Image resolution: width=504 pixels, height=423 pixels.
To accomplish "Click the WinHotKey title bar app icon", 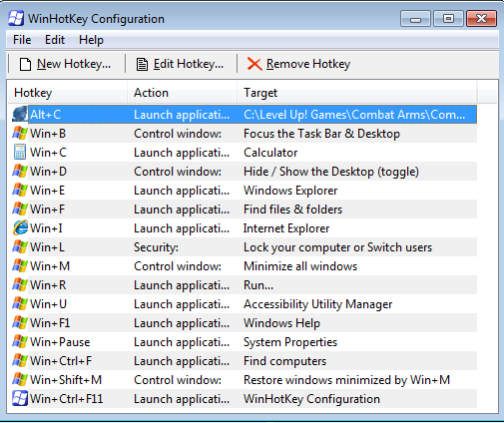I will point(16,19).
